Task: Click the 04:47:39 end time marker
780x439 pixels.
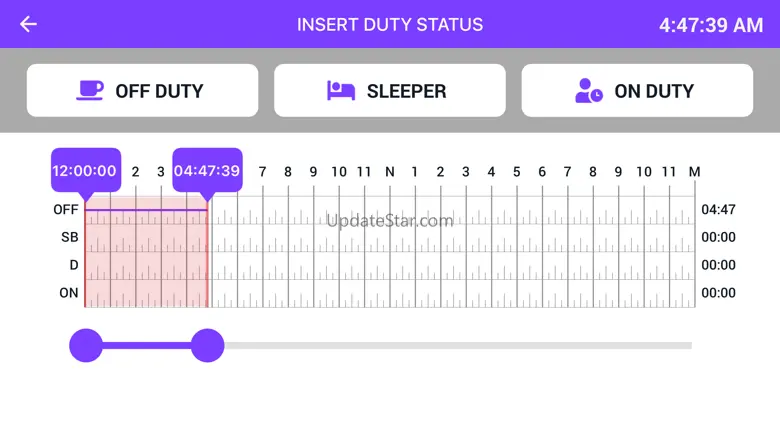Action: coord(207,170)
